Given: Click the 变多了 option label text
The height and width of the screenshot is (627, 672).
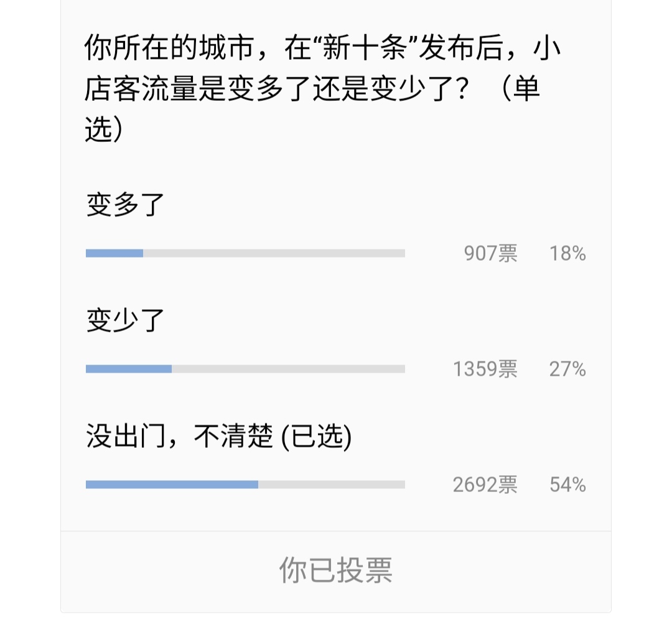Looking at the screenshot, I should point(124,205).
